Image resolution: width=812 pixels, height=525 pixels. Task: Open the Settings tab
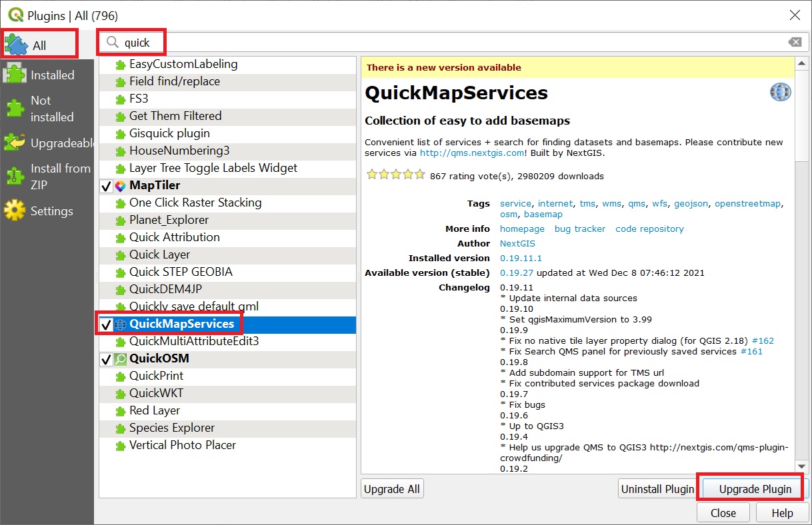coord(47,211)
